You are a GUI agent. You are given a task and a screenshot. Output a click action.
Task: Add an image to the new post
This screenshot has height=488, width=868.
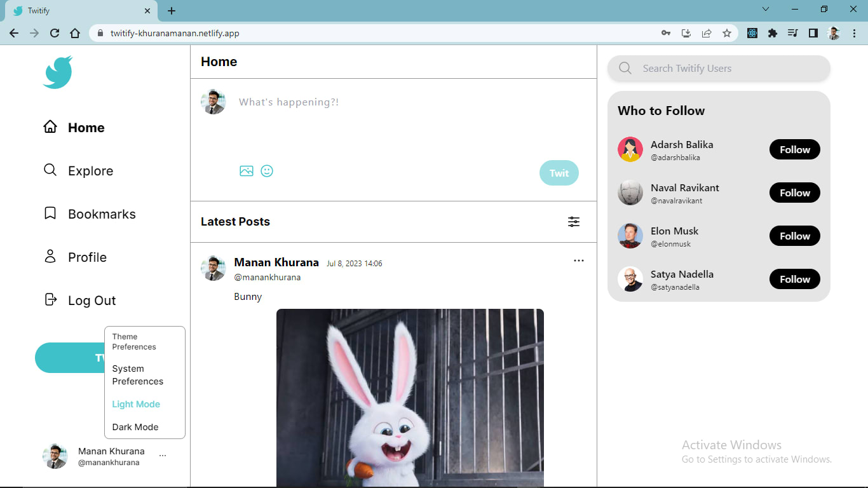point(247,171)
